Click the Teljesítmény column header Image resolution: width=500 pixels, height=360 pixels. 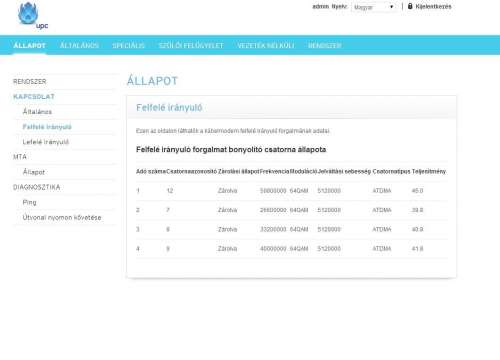click(x=429, y=171)
